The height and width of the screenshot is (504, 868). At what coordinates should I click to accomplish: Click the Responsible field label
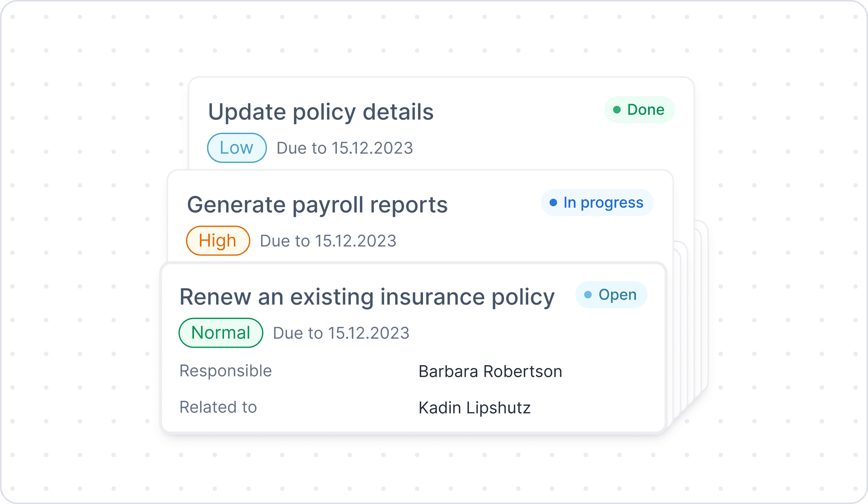pyautogui.click(x=225, y=371)
